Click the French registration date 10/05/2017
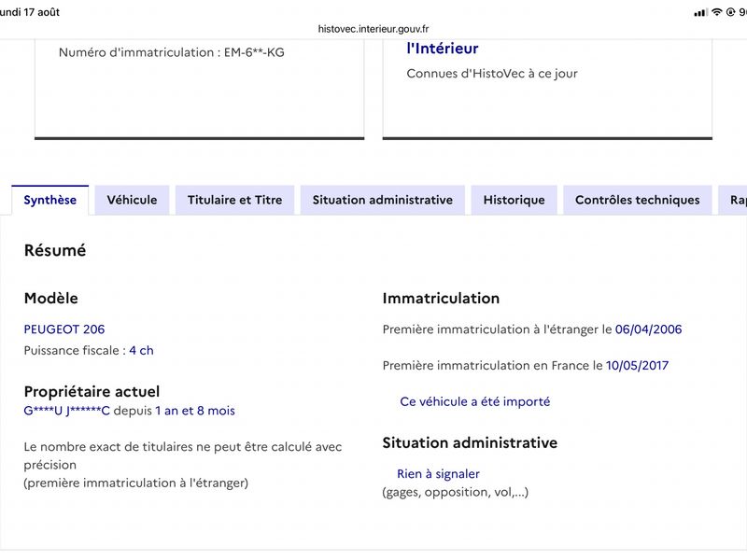The image size is (747, 560). click(x=638, y=366)
